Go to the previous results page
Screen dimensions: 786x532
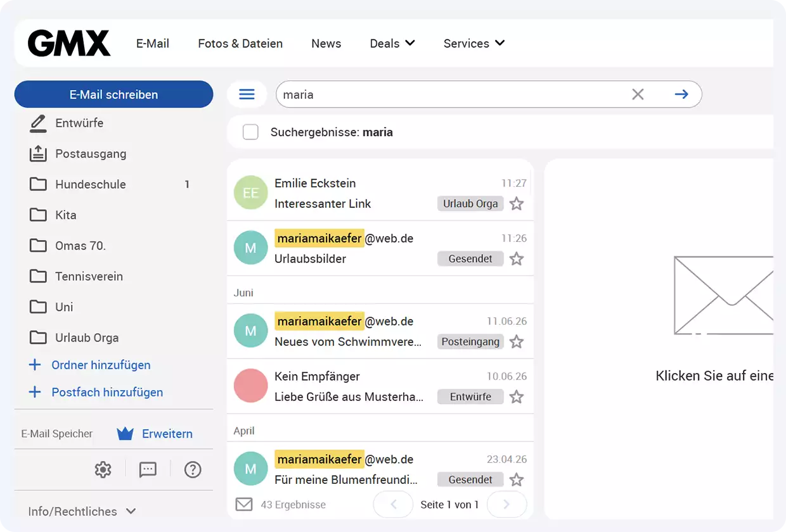click(x=393, y=505)
